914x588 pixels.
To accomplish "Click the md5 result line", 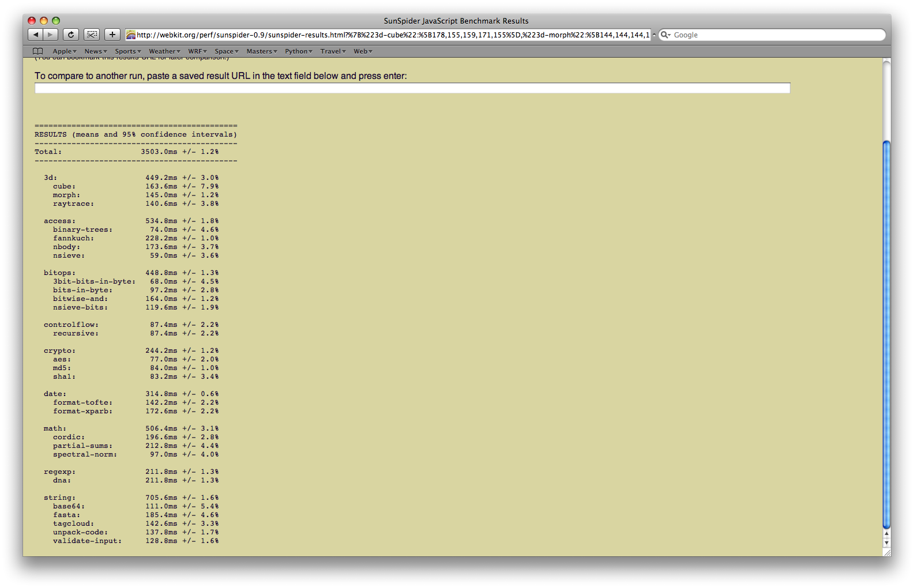I will [x=136, y=368].
